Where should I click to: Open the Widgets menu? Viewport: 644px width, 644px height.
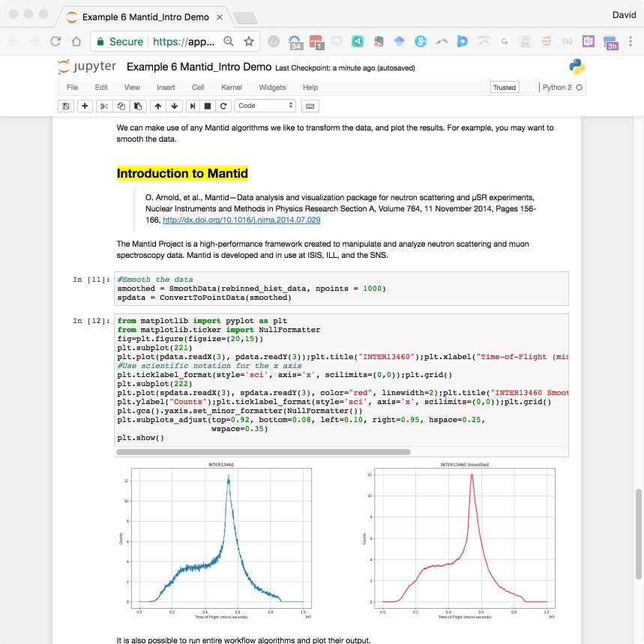coord(272,88)
